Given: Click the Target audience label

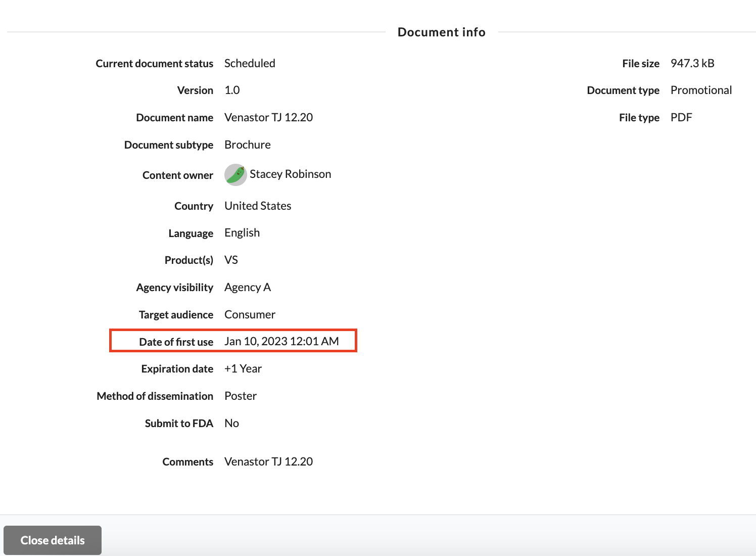Looking at the screenshot, I should click(176, 314).
